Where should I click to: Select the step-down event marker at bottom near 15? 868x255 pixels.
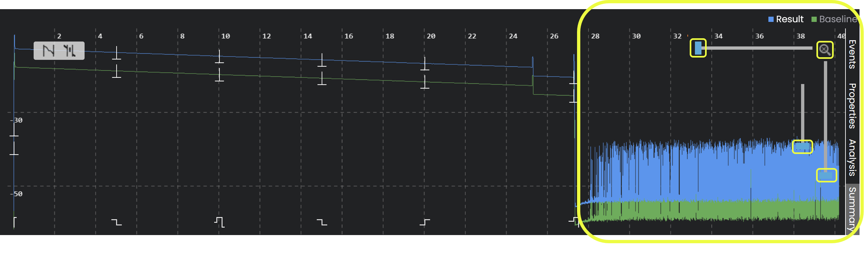[x=322, y=222]
